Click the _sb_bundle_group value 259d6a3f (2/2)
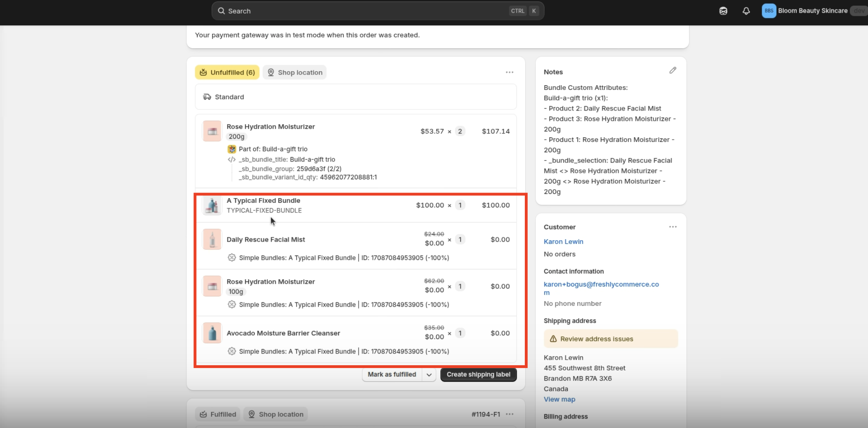The height and width of the screenshot is (428, 868). 319,169
